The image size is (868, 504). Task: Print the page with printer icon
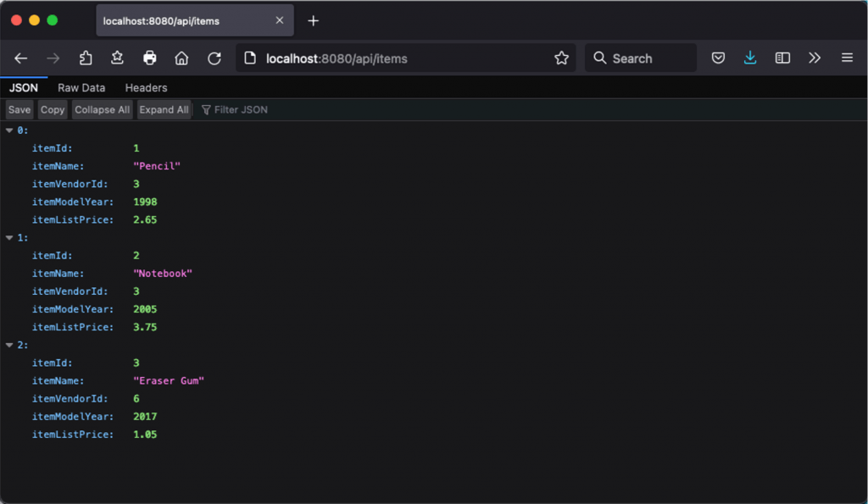[149, 58]
